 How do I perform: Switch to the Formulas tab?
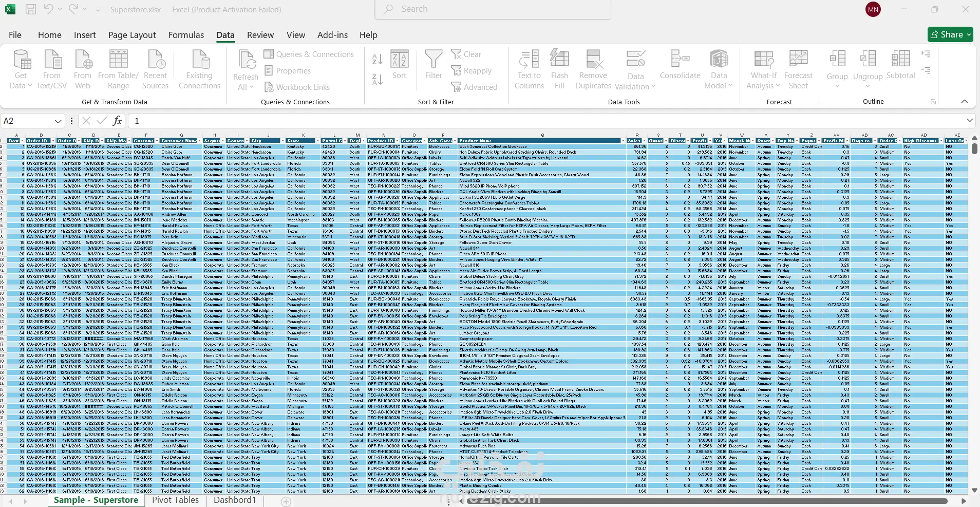click(186, 35)
